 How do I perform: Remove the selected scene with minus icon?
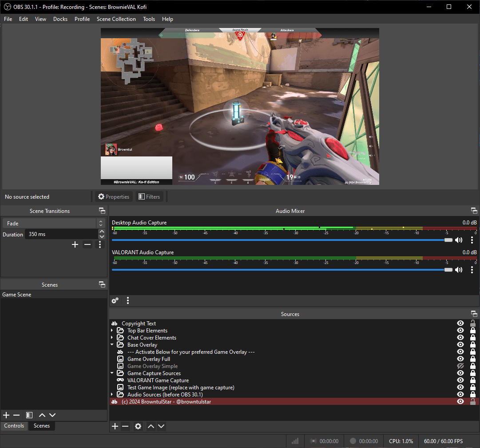(16, 415)
